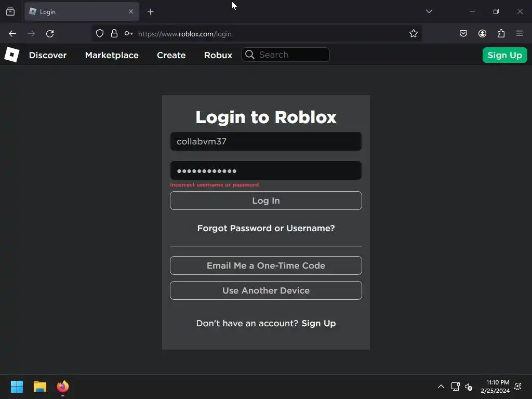This screenshot has height=399, width=532.
Task: Focus the Roblox Search box
Action: (x=286, y=55)
